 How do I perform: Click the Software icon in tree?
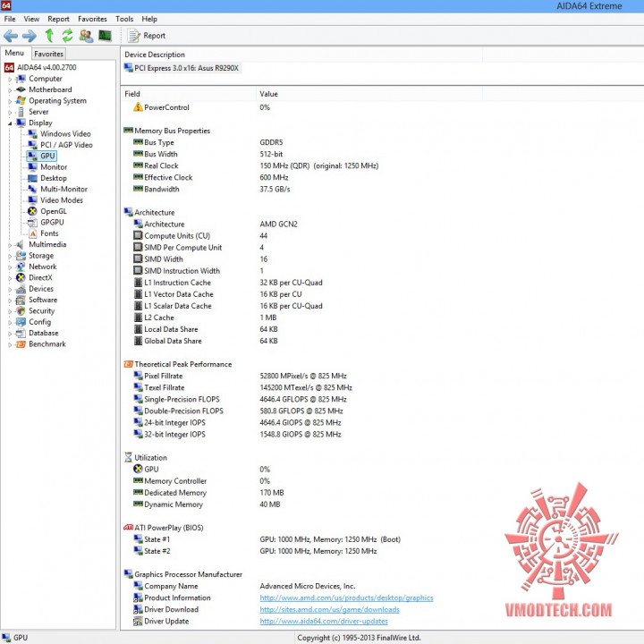(21, 300)
